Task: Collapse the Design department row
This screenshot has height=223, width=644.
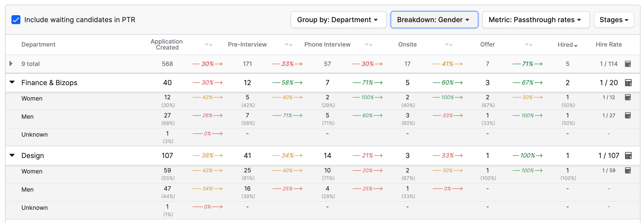Action: [x=12, y=155]
